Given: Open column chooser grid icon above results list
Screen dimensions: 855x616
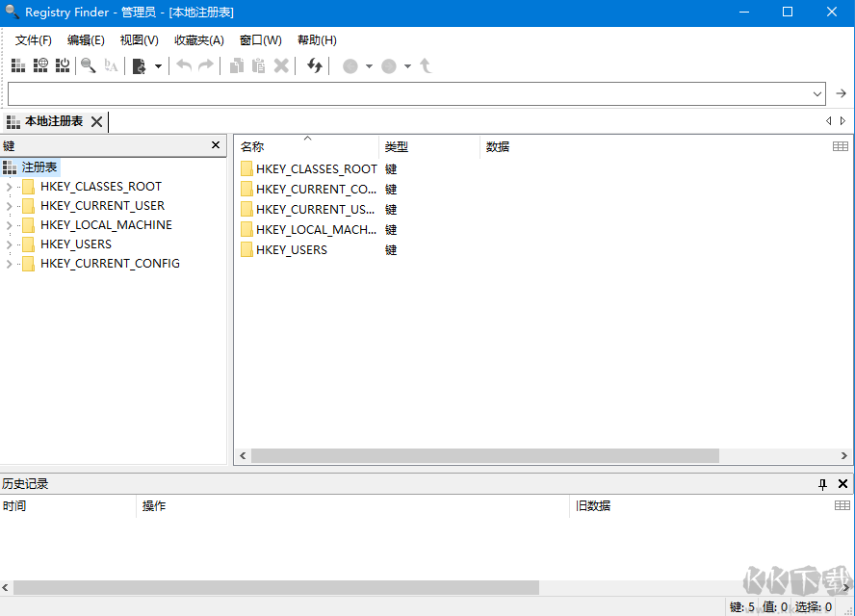Looking at the screenshot, I should [x=841, y=145].
